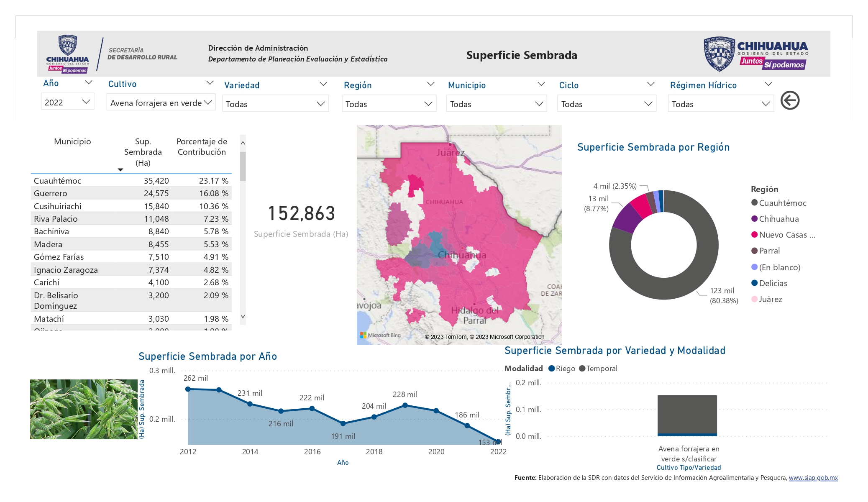Select the (En blanco) legend color dot

(x=755, y=267)
